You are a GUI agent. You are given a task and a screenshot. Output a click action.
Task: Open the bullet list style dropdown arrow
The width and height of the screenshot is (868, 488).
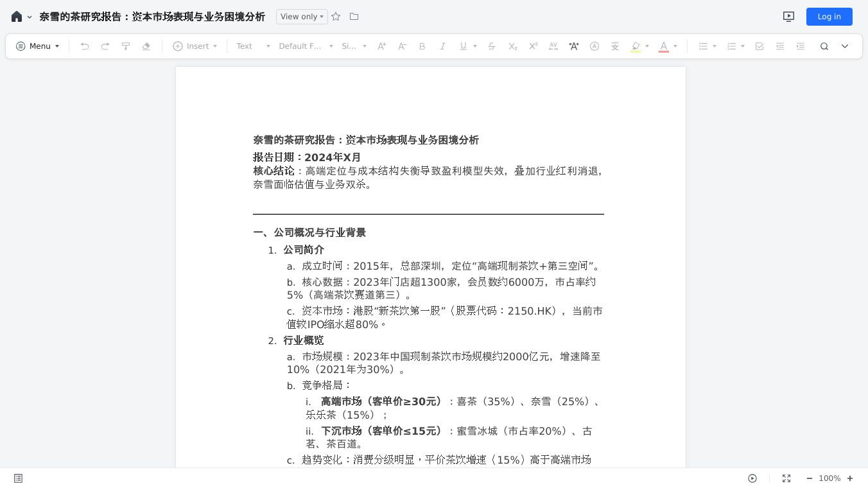pos(715,46)
